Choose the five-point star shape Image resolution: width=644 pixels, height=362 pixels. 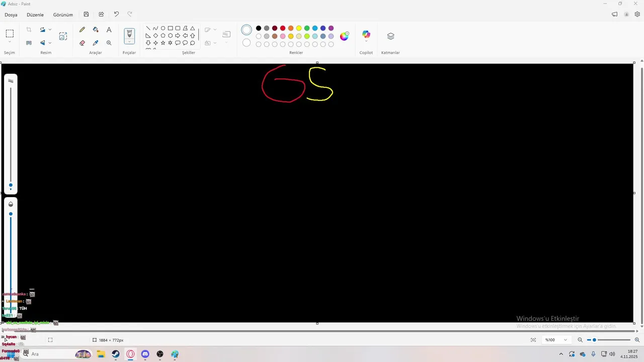click(163, 43)
